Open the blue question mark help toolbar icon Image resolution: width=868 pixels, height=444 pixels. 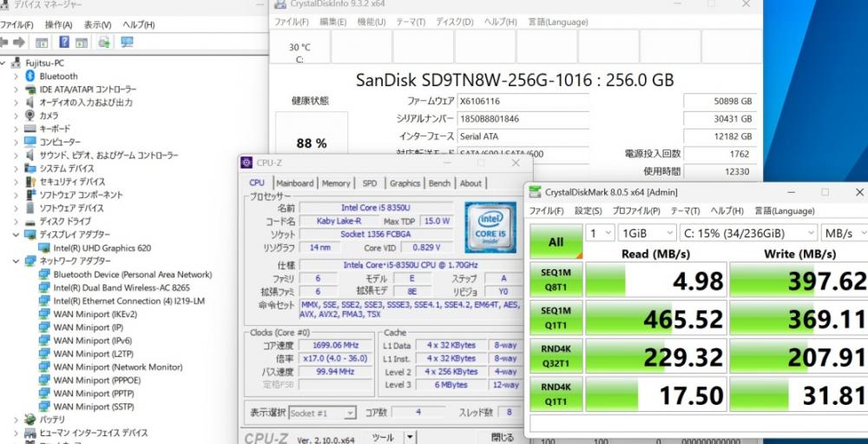(64, 42)
